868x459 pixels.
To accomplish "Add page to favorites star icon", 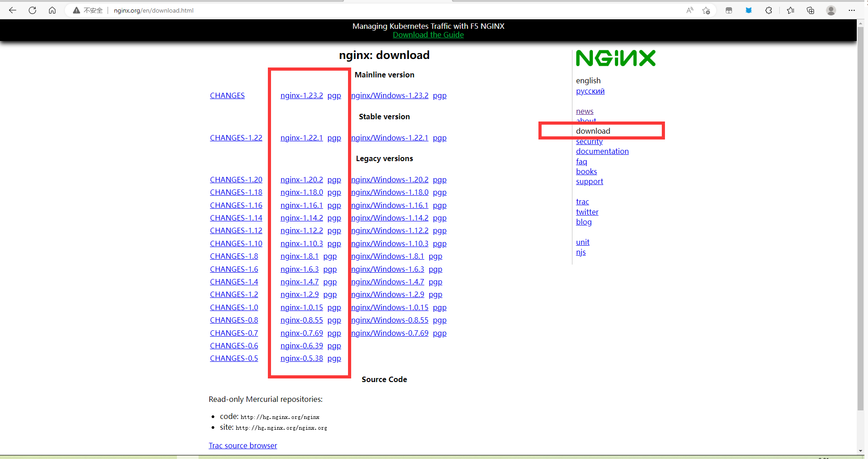I will point(706,10).
